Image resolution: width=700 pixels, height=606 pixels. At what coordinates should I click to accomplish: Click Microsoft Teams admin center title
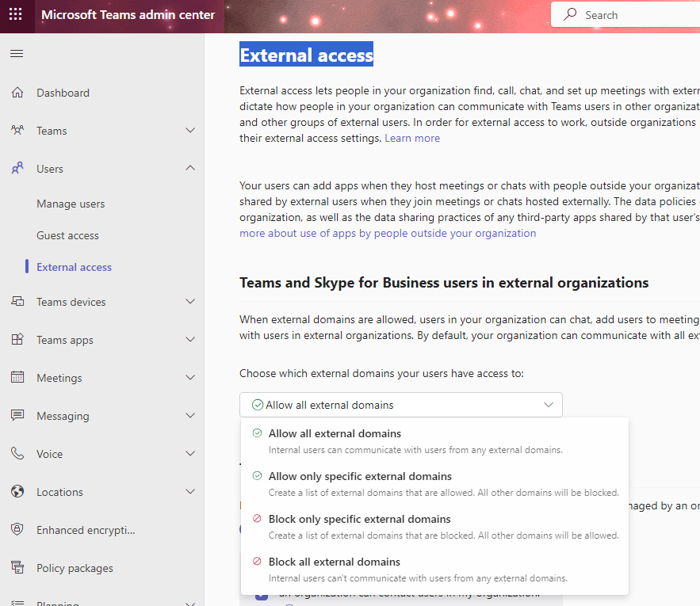tap(128, 15)
